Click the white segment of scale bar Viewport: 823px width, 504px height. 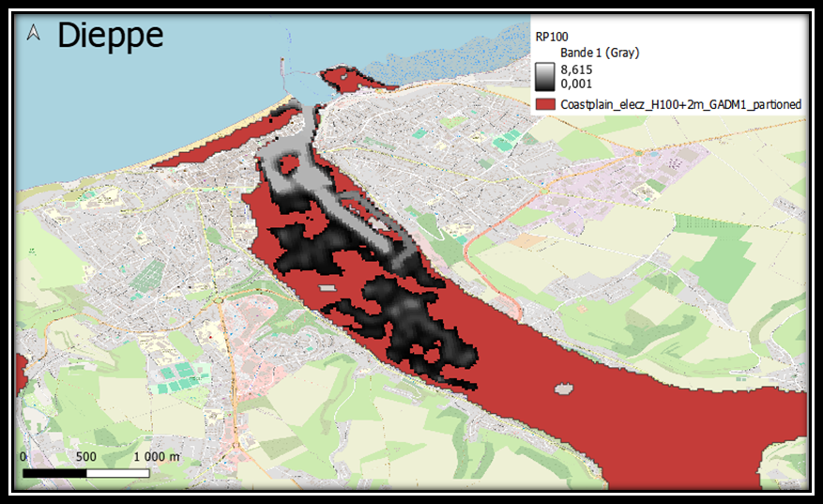click(117, 473)
